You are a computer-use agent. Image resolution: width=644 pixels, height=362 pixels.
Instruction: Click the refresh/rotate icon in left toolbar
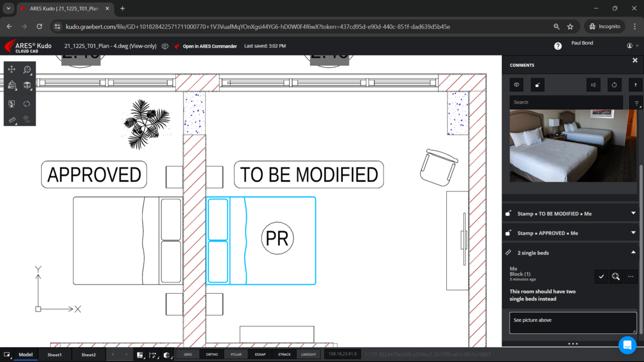click(x=27, y=104)
